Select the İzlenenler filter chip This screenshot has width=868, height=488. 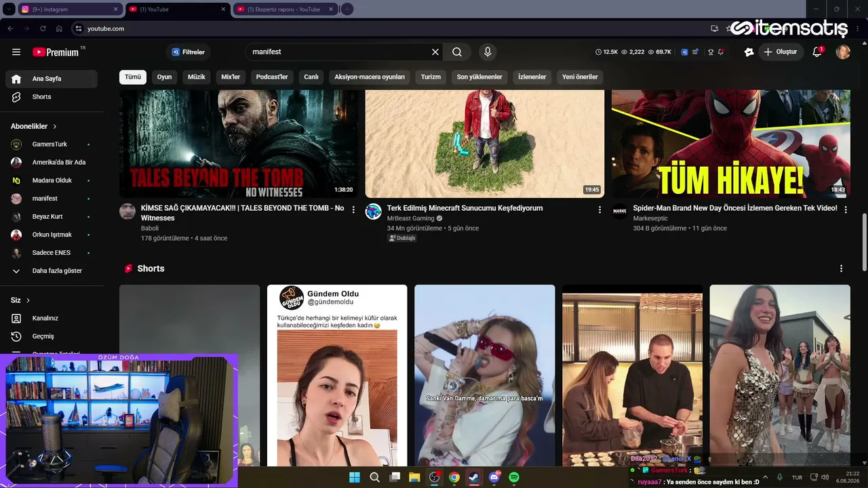coord(532,77)
